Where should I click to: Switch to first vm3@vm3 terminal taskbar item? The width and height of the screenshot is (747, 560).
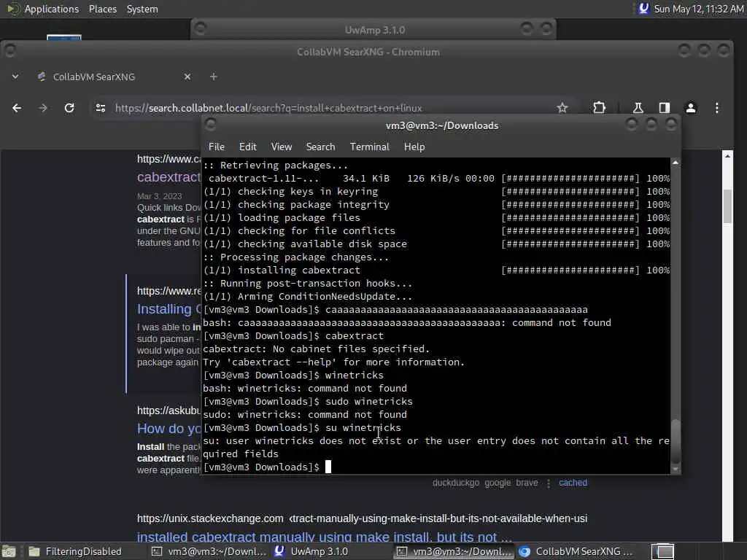(x=209, y=551)
